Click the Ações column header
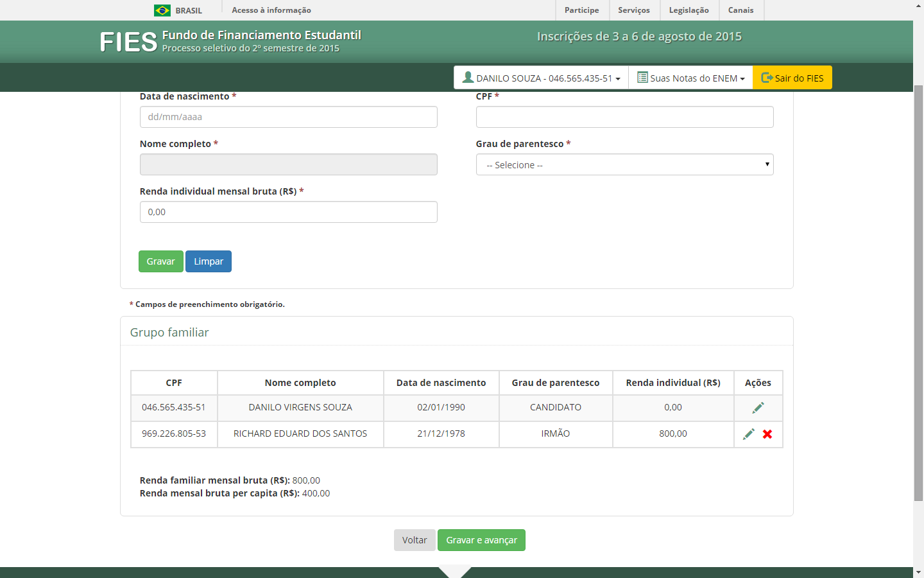 (758, 383)
